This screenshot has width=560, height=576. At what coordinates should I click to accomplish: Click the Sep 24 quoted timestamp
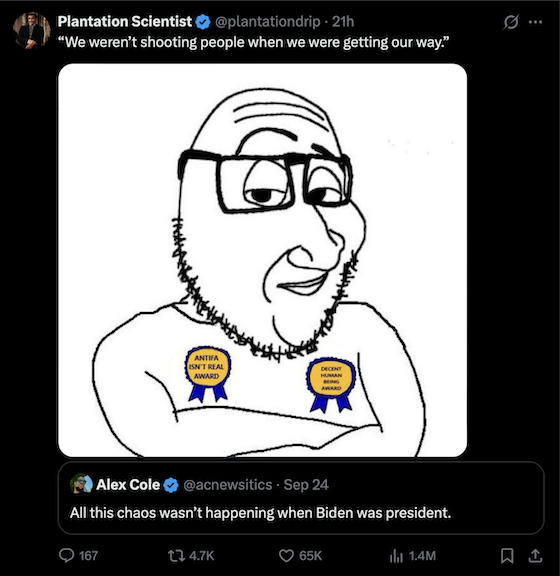tap(306, 485)
